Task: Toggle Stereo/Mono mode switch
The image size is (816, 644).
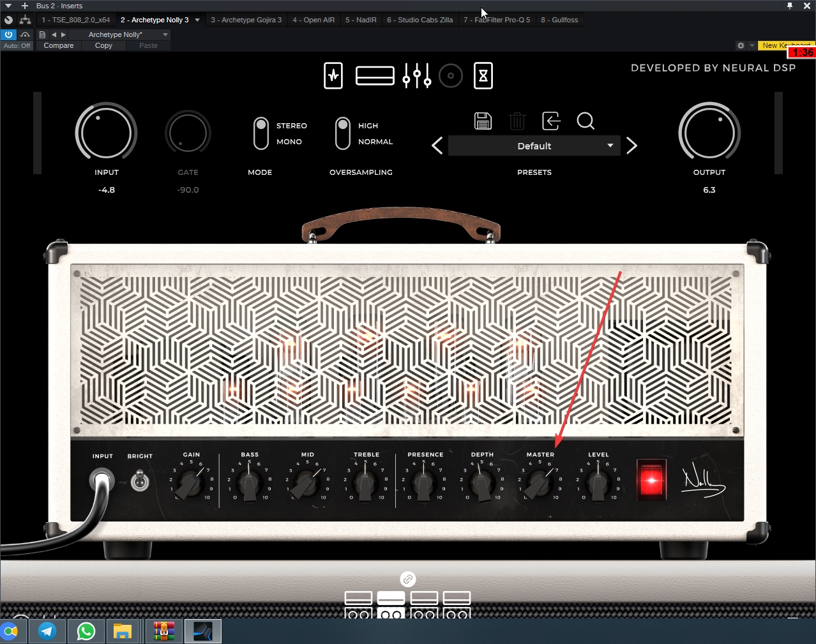Action: (261, 133)
